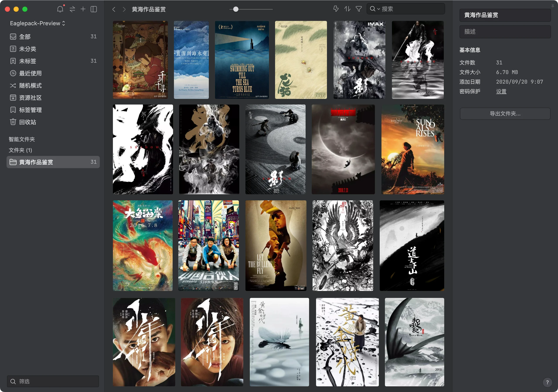Click the lightning bolt action icon
This screenshot has height=392, width=558.
point(336,9)
